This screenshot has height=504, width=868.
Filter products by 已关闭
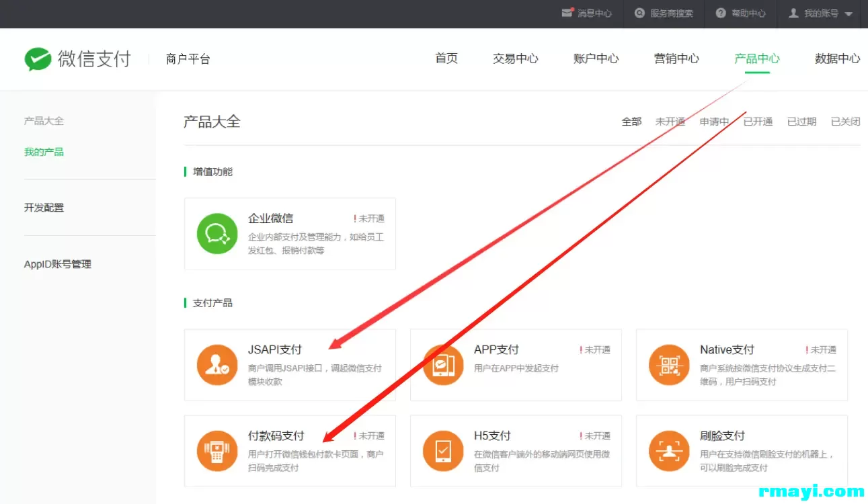(845, 122)
